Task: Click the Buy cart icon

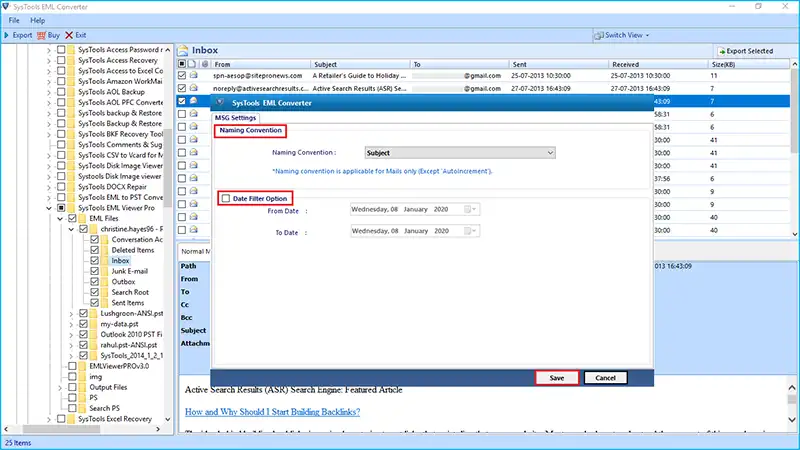Action: click(41, 35)
